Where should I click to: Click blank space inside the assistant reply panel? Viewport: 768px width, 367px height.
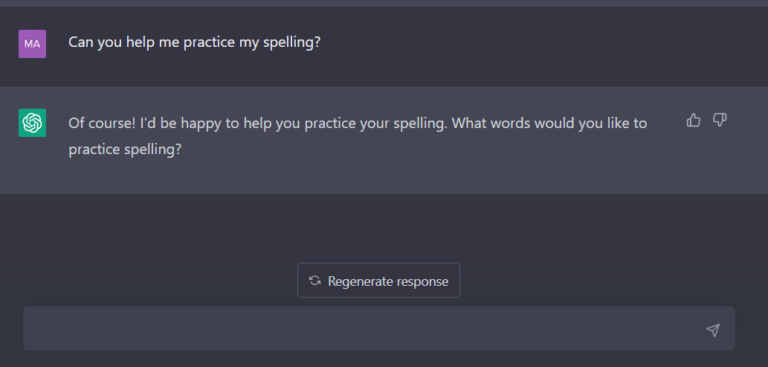pyautogui.click(x=416, y=174)
